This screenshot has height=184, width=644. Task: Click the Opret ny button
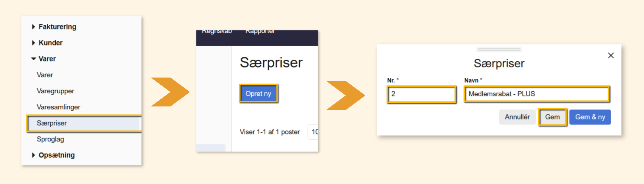(258, 94)
